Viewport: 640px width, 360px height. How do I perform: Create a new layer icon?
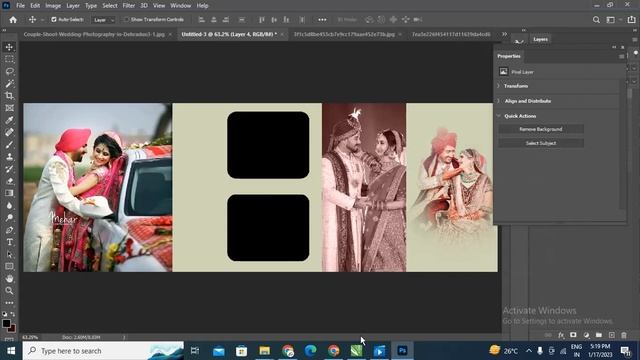(611, 335)
